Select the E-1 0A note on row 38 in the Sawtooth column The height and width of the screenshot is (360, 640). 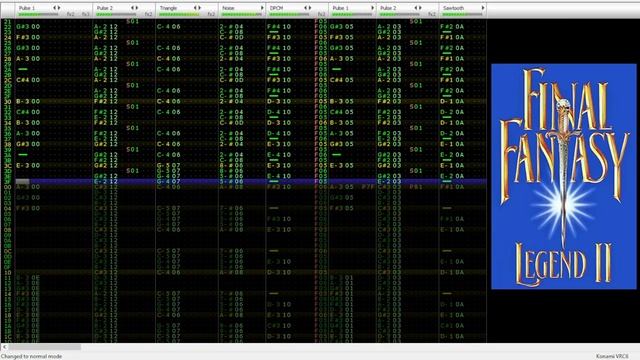(452, 144)
